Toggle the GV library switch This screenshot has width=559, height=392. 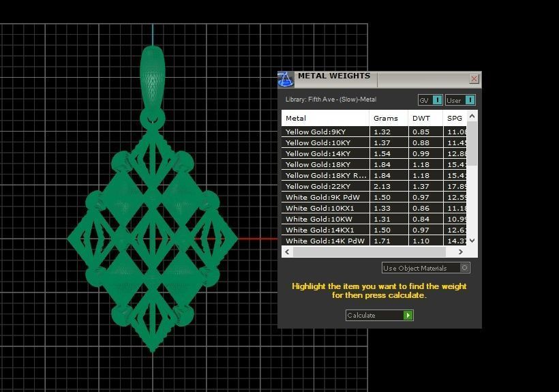point(430,100)
